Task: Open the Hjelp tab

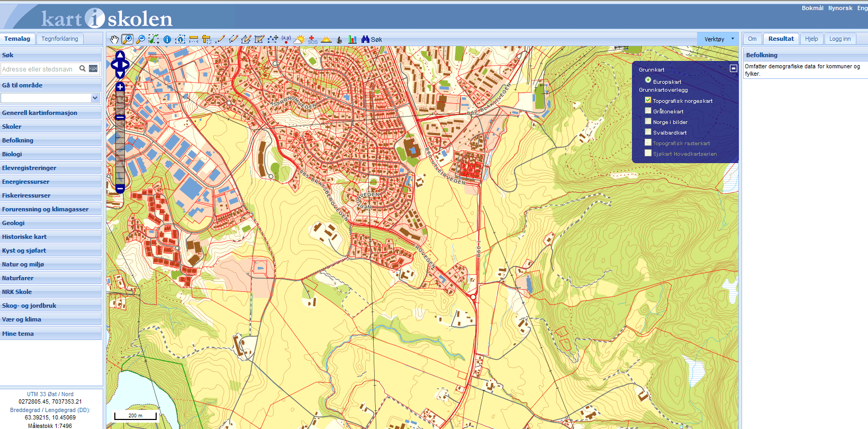Action: coord(811,39)
